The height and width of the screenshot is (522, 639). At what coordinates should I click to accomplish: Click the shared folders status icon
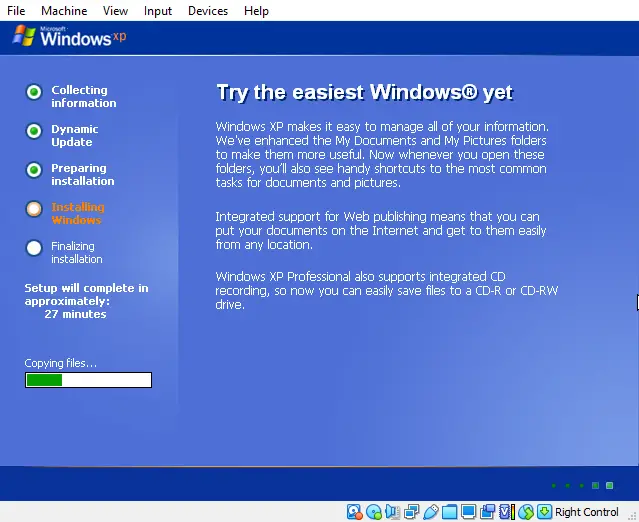pyautogui.click(x=450, y=512)
